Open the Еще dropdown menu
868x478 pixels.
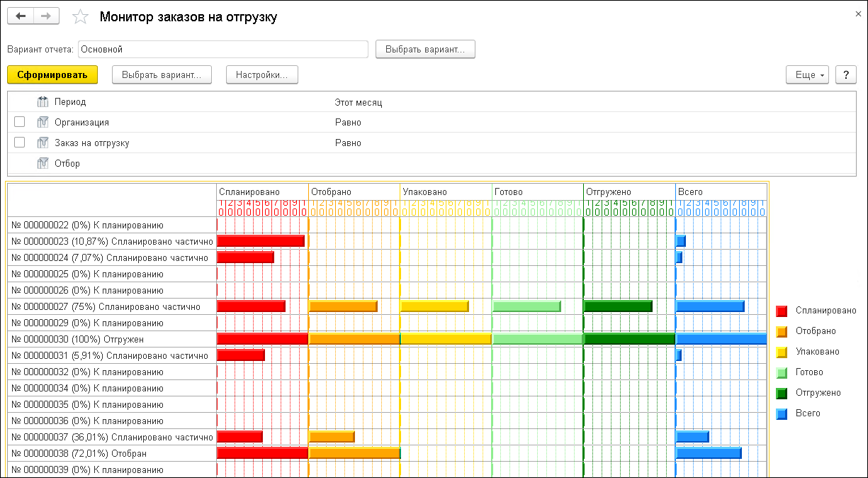[807, 74]
